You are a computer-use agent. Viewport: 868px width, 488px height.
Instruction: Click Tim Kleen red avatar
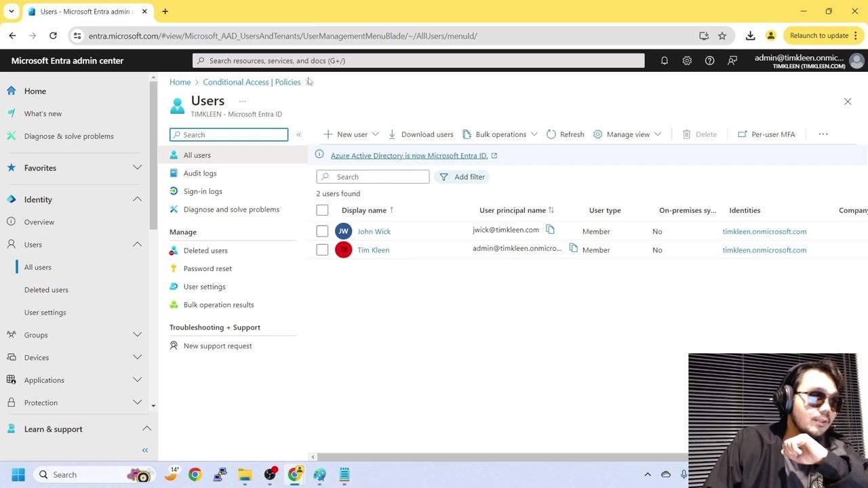pos(344,250)
